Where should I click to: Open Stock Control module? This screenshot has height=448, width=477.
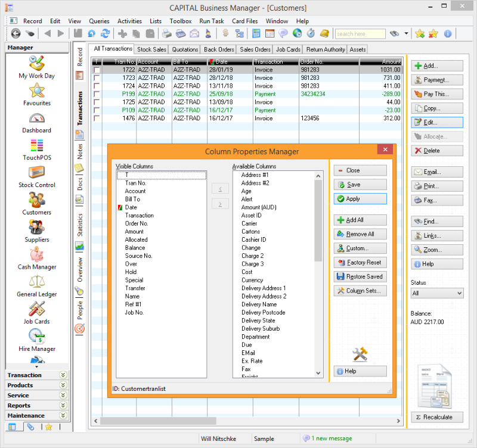point(37,177)
